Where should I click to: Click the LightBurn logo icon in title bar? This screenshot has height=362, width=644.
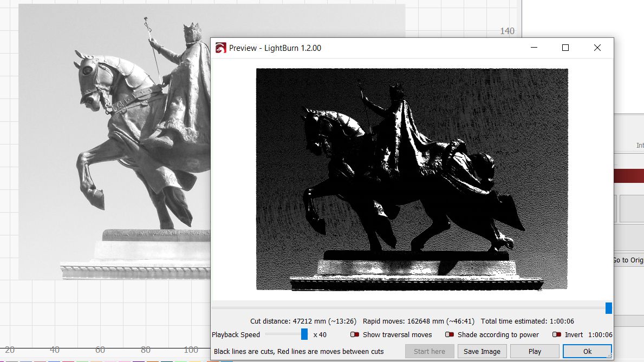tap(220, 48)
